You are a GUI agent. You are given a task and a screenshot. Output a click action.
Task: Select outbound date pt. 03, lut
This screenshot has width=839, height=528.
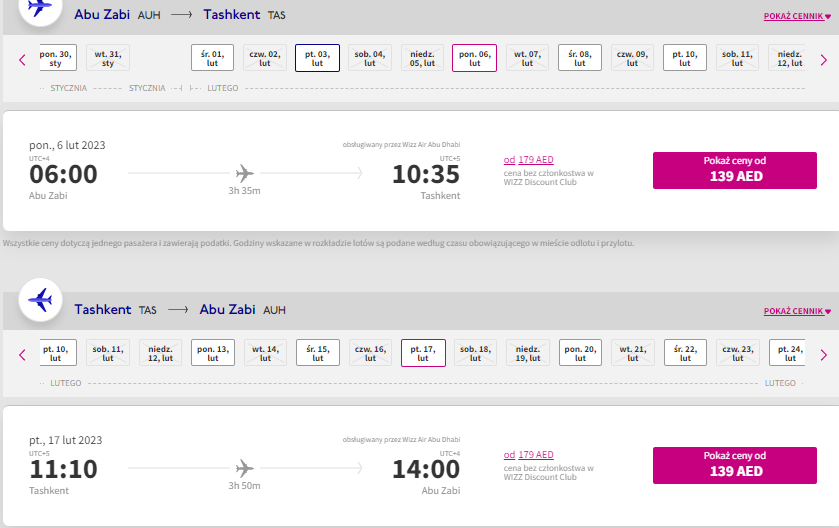click(x=317, y=58)
